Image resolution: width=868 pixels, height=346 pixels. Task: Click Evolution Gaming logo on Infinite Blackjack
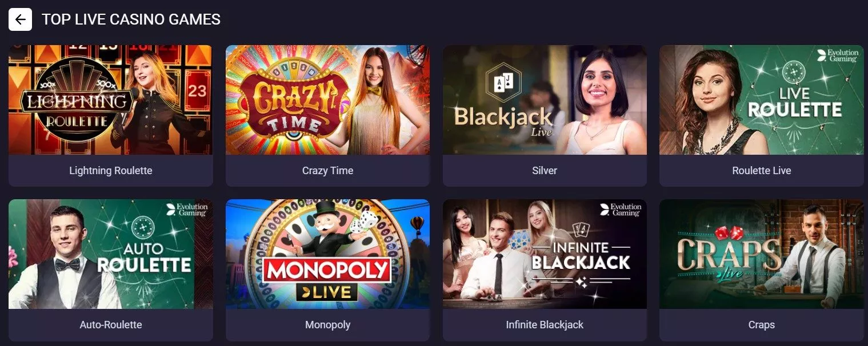(x=621, y=210)
